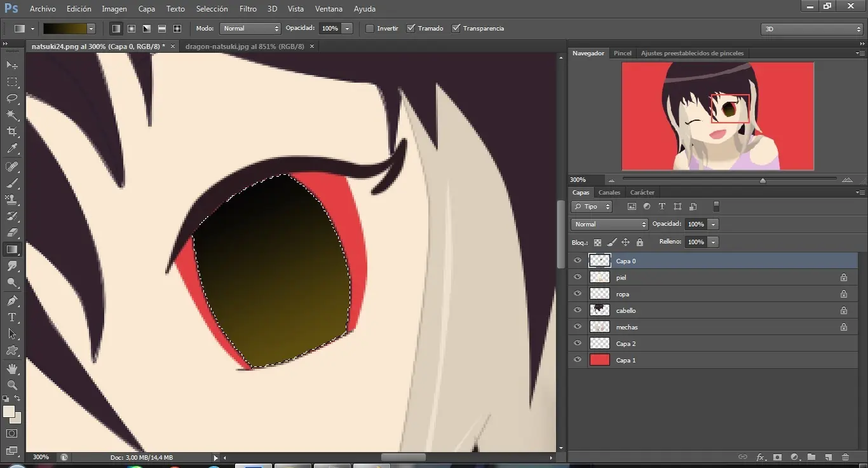The height and width of the screenshot is (468, 868).
Task: Select the Zoom tool
Action: (12, 385)
